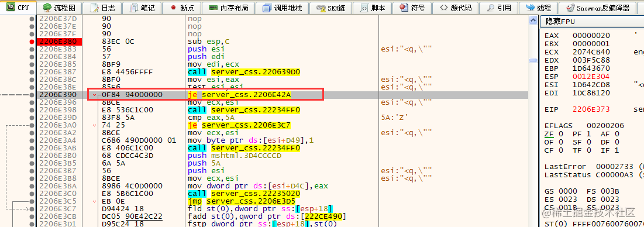Screen dimensions: 644x227
Task: Select EBP register value 1D643670
Action: (591, 68)
